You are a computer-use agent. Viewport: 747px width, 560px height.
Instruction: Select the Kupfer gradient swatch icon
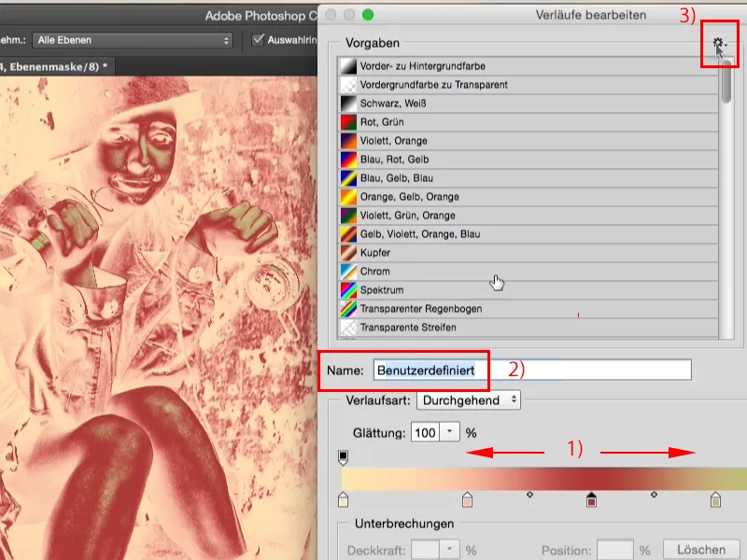tap(348, 252)
